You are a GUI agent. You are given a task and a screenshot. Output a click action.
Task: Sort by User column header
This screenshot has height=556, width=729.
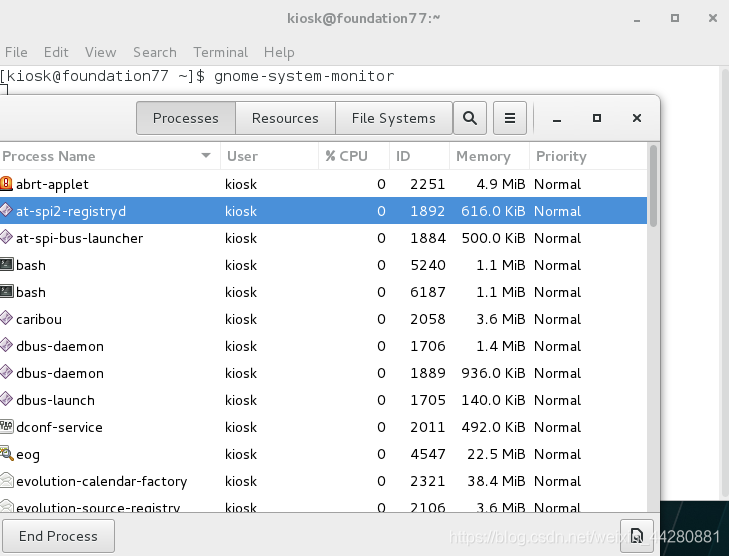coord(269,156)
